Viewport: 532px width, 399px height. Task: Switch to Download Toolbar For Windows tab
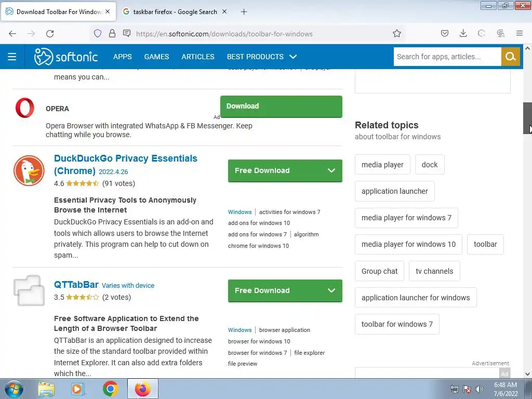tap(58, 12)
